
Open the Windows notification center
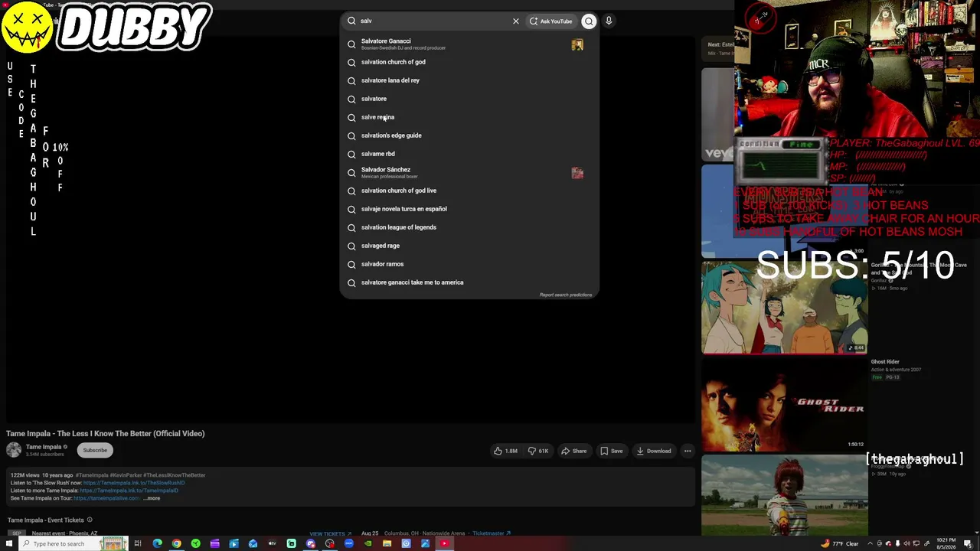969,543
